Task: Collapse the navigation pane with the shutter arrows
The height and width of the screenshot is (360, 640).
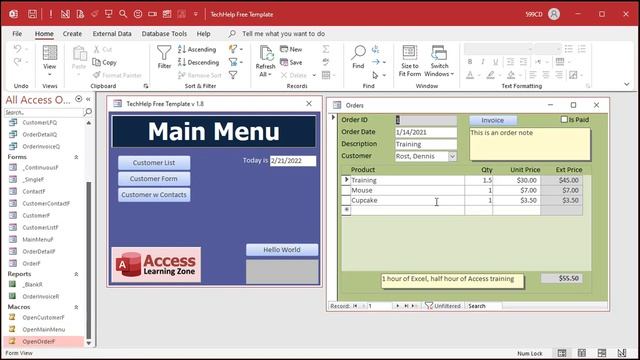Action: (88, 99)
